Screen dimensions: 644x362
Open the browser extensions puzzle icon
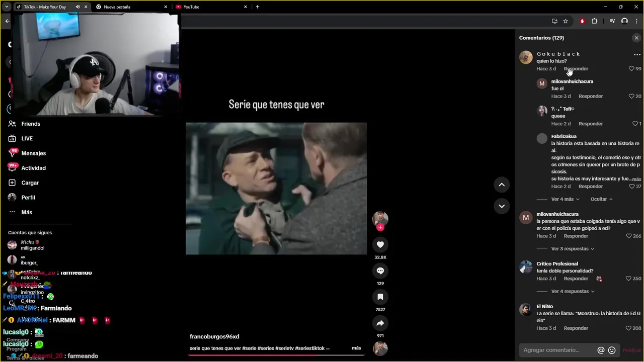click(595, 21)
